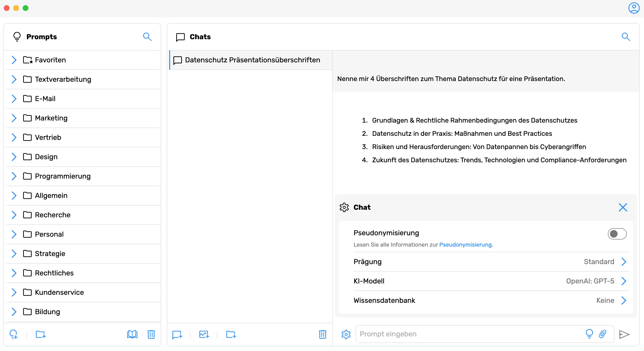Click the paperclip attach file icon

(603, 334)
